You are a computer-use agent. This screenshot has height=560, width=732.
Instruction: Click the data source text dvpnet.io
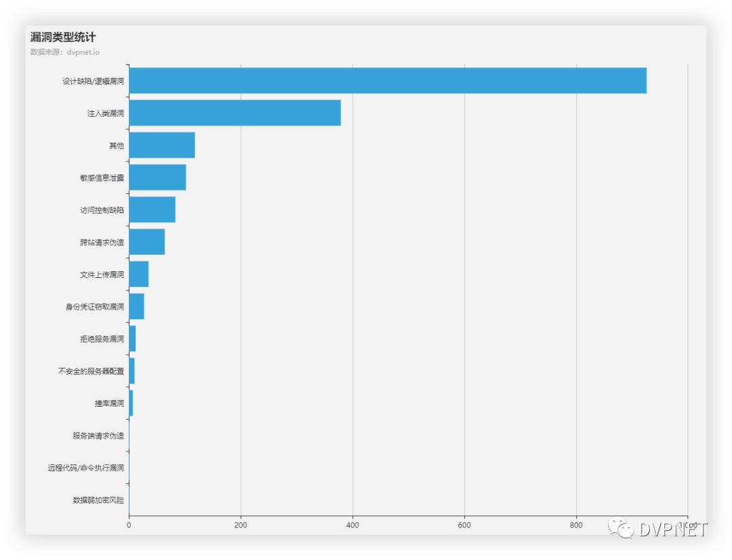(83, 52)
